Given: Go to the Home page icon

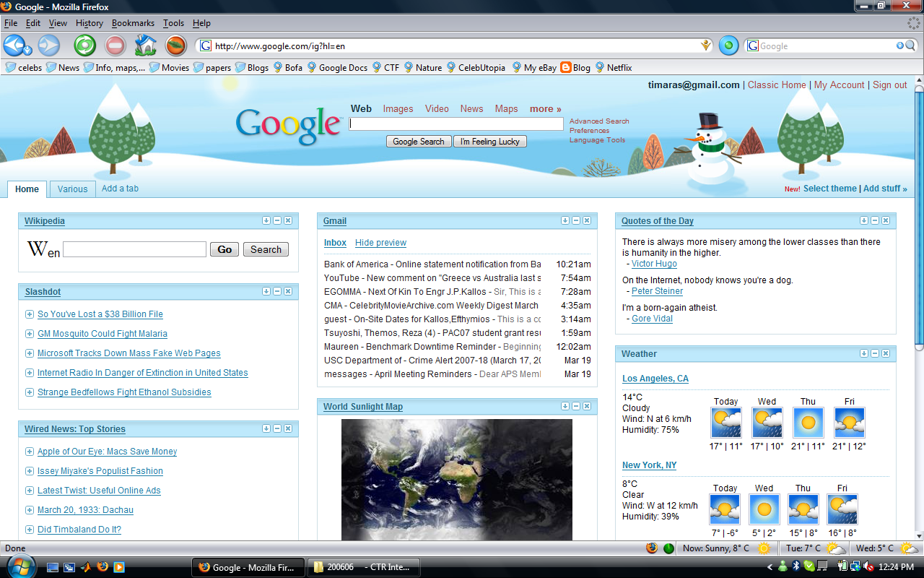Looking at the screenshot, I should click(x=145, y=46).
